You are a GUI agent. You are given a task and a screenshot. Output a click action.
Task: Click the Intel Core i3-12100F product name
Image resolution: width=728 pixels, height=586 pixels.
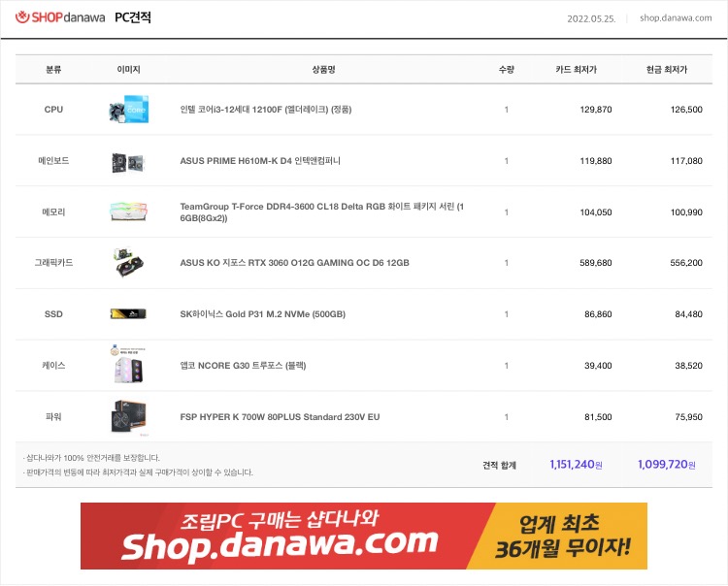coord(266,110)
